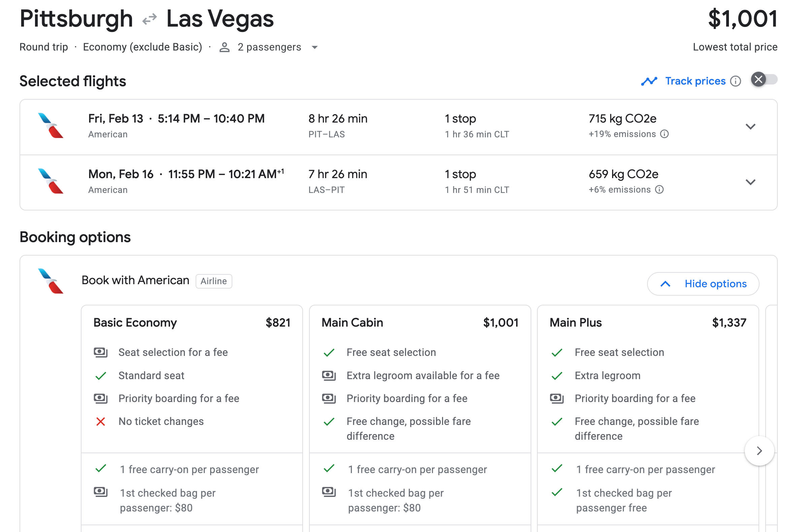806x532 pixels.
Task: Click the checkmark beside Free seat selection in Main Cabin
Action: click(328, 353)
